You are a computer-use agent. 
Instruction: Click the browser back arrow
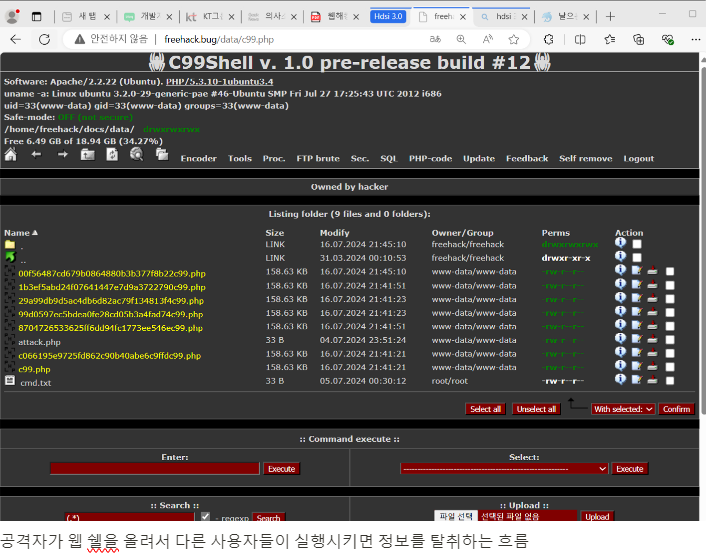tap(16, 39)
